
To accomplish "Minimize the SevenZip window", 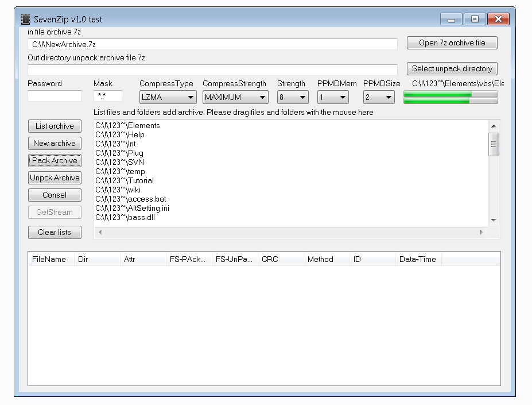I will click(451, 19).
